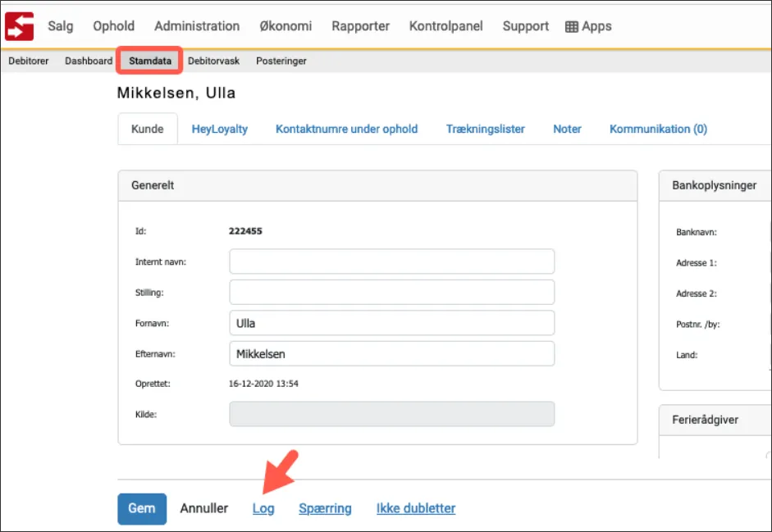Open the Spærring link
Viewport: 772px width, 532px height.
coord(324,508)
